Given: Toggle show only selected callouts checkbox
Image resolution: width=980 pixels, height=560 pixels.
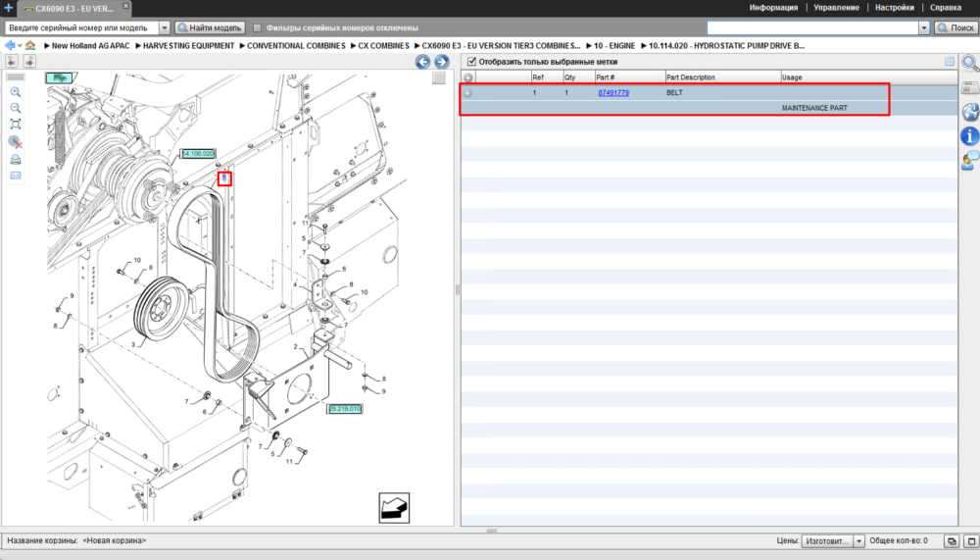Looking at the screenshot, I should tap(472, 62).
